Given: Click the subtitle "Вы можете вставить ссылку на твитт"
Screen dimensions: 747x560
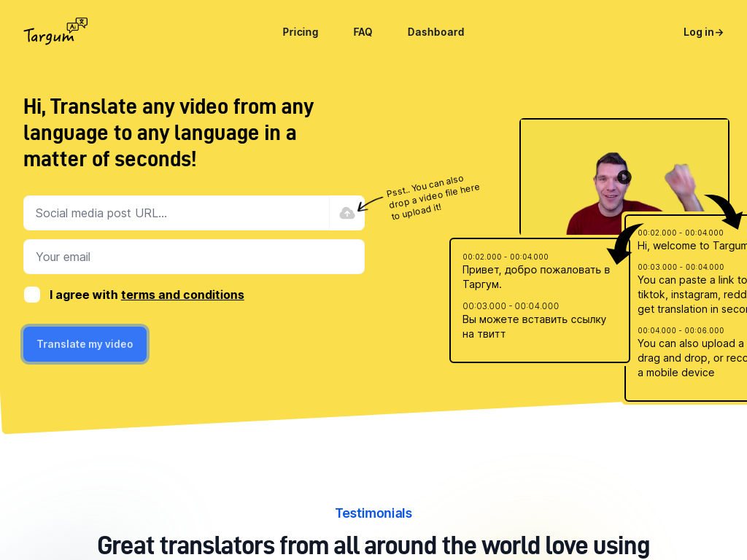Looking at the screenshot, I should click(x=534, y=327).
